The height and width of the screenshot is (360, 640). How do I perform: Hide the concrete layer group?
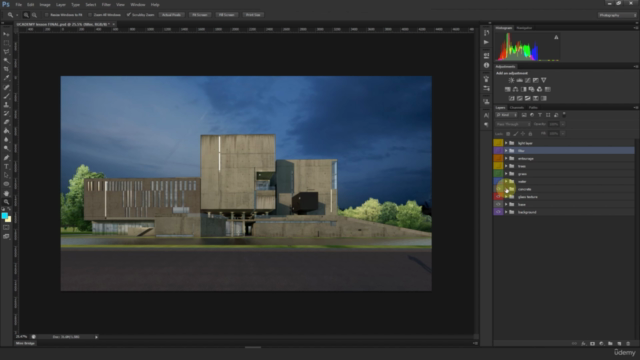click(x=498, y=189)
